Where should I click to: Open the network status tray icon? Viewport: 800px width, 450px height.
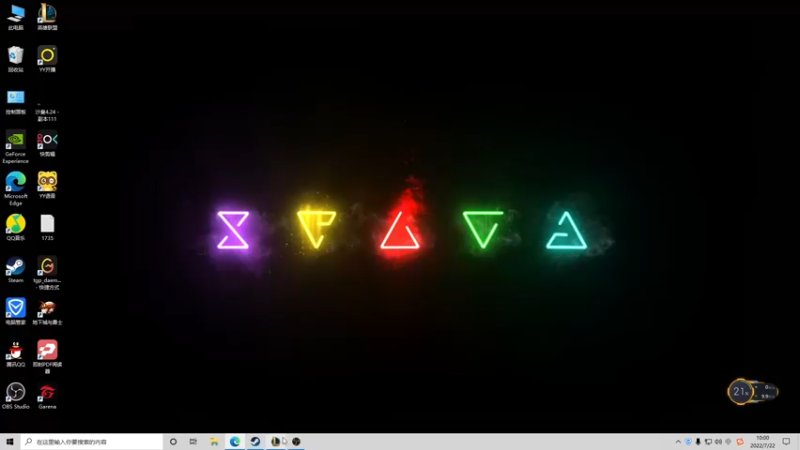click(x=708, y=442)
